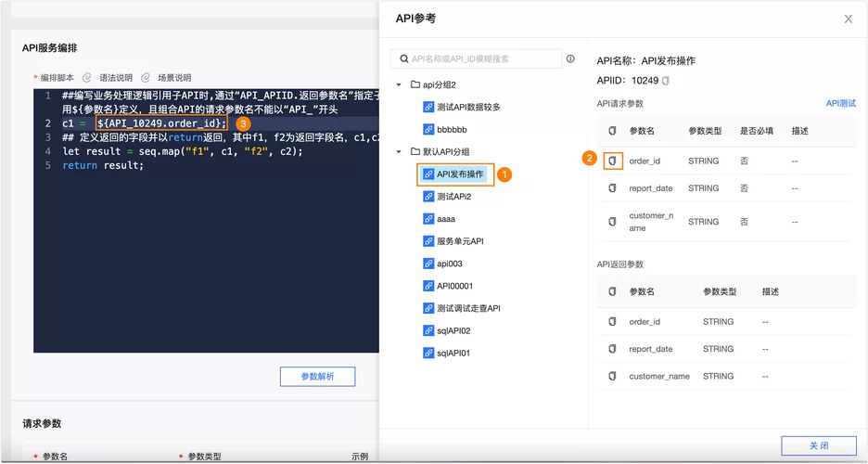
Task: Click customer_name in return parameters table
Action: (x=659, y=376)
